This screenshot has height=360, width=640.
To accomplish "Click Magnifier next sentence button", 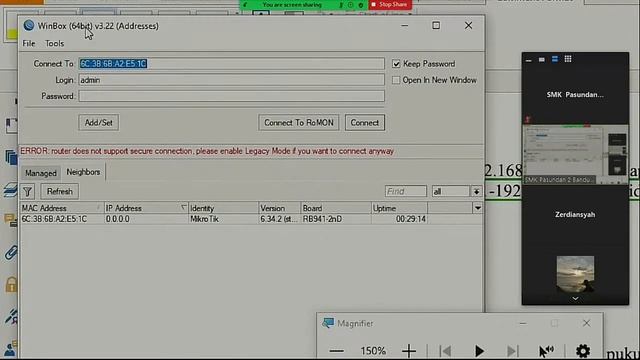I will [512, 351].
